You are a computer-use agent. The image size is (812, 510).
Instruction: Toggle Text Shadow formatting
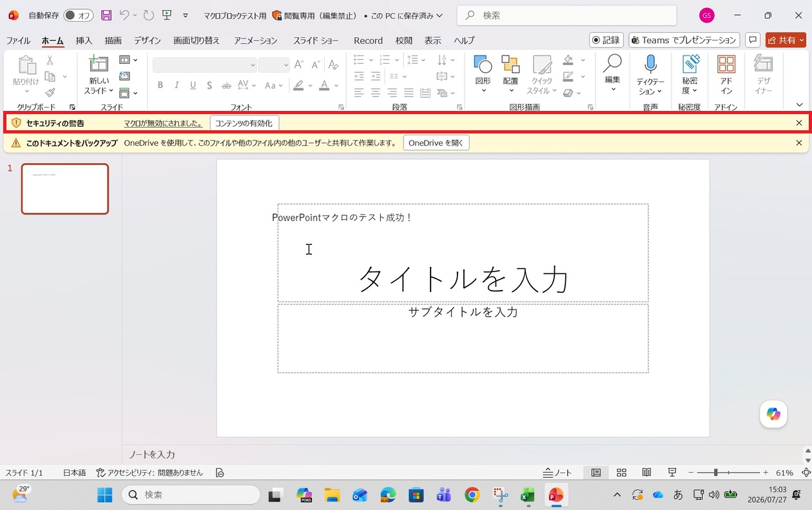[x=209, y=85]
